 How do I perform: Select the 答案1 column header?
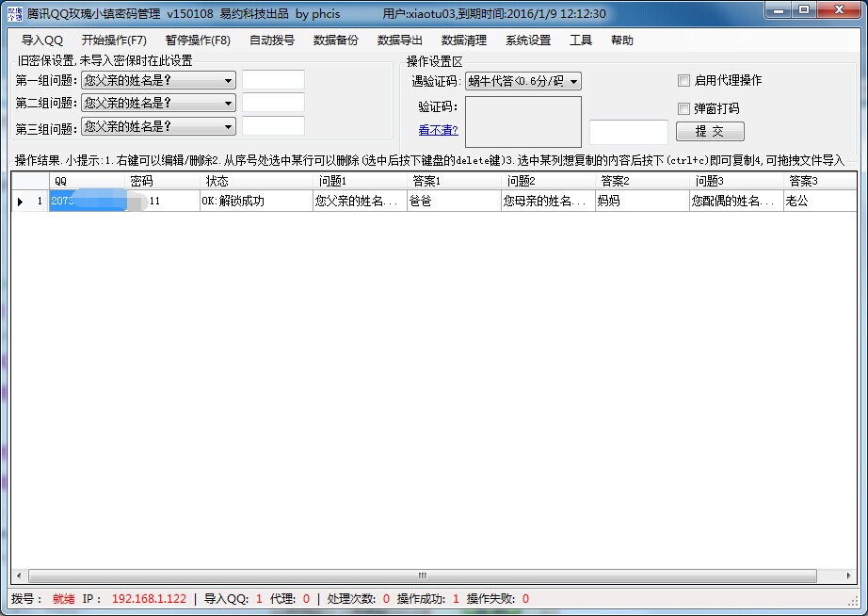click(x=455, y=181)
